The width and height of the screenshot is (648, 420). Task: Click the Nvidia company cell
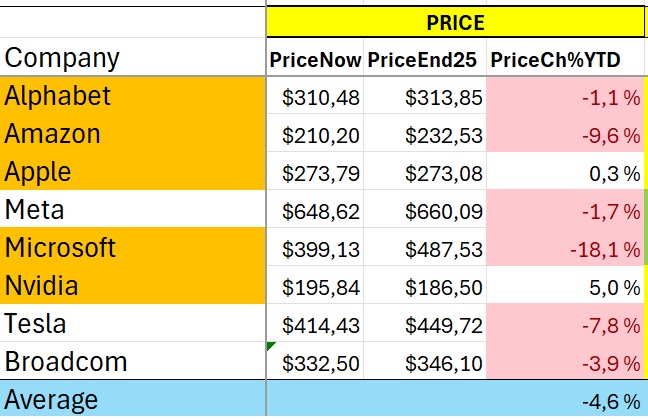(x=133, y=286)
